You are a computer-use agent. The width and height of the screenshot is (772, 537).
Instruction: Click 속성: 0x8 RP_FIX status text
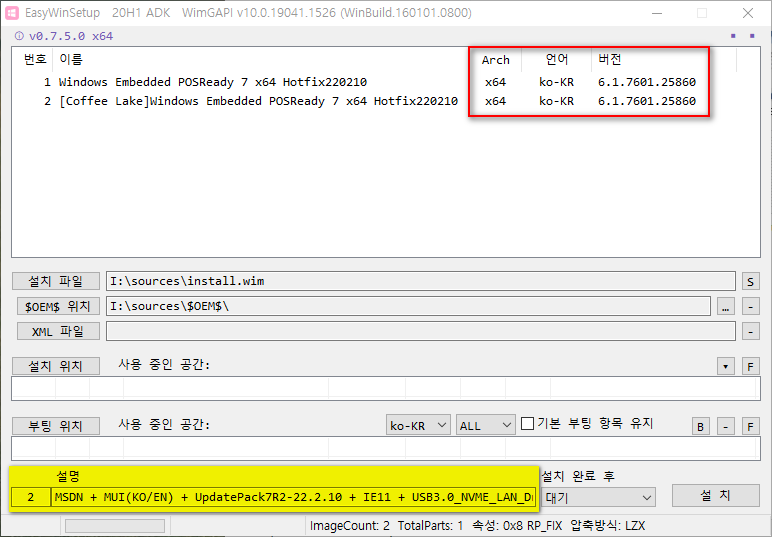(x=517, y=526)
